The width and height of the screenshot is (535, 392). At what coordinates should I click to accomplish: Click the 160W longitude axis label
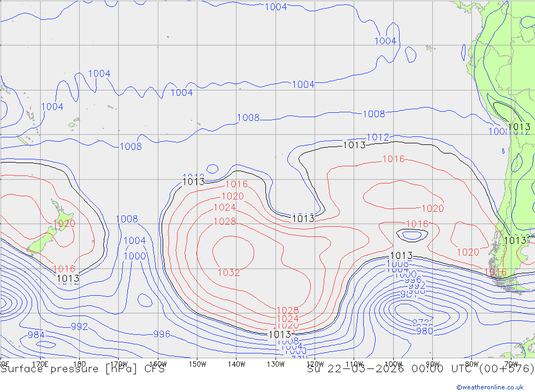pos(158,364)
